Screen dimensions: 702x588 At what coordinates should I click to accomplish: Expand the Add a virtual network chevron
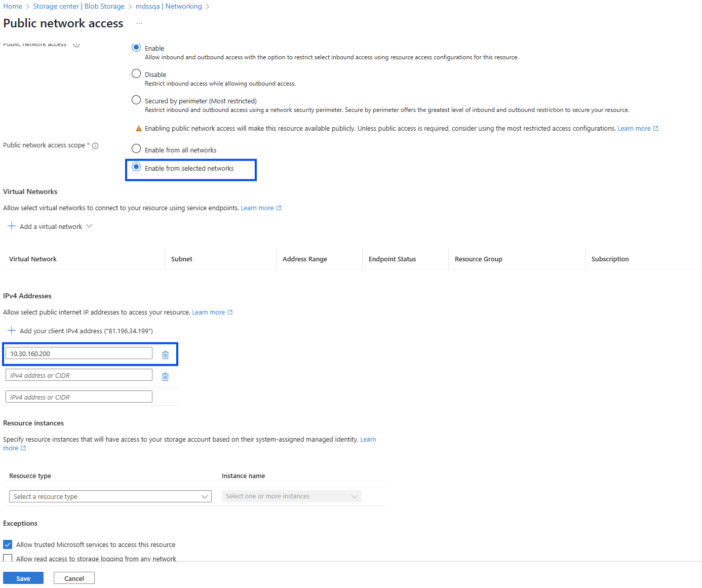click(x=89, y=226)
